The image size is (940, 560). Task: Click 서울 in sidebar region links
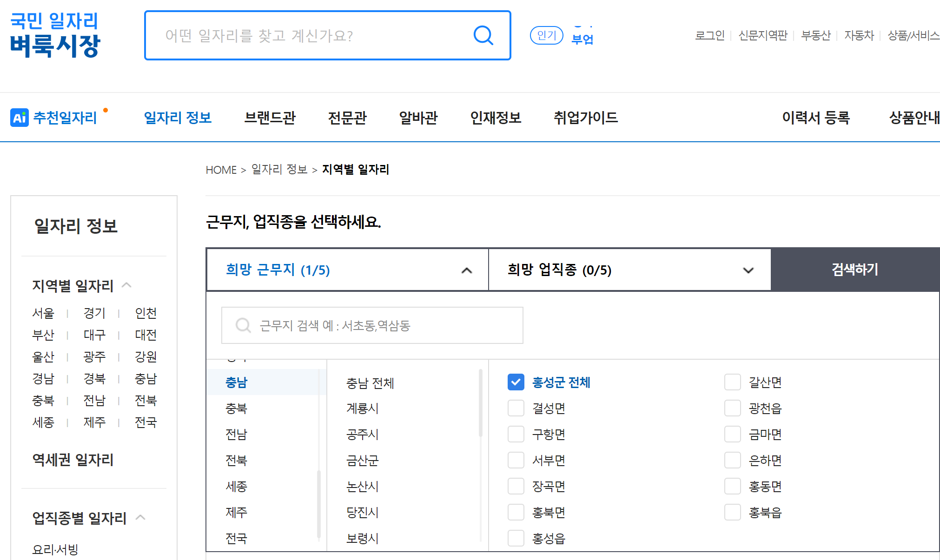(43, 313)
